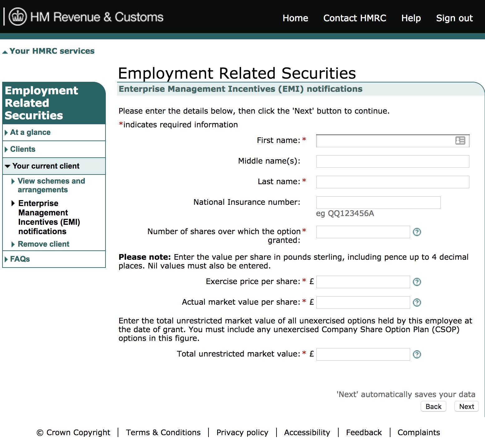Open help for Total unrestricted market value
Screen dimensions: 485x448
tap(417, 354)
